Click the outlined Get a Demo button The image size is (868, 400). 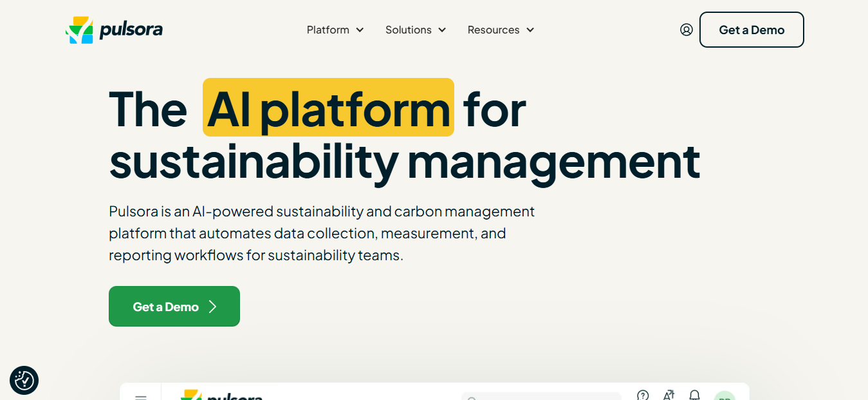(x=752, y=30)
